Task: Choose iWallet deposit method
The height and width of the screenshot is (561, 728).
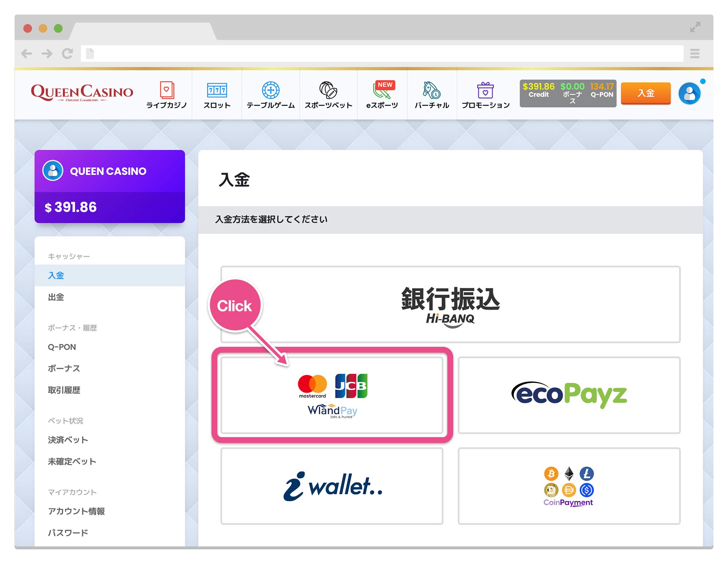Action: 332,486
